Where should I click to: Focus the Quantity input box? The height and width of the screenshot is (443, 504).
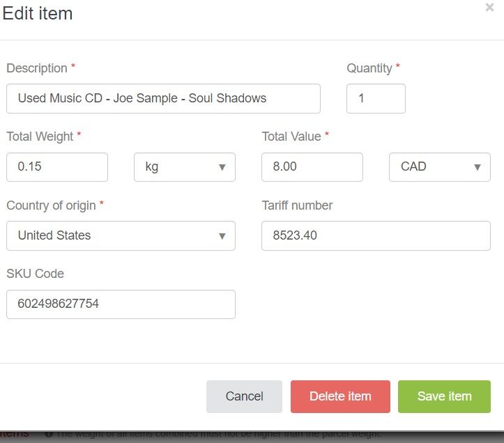coord(376,98)
